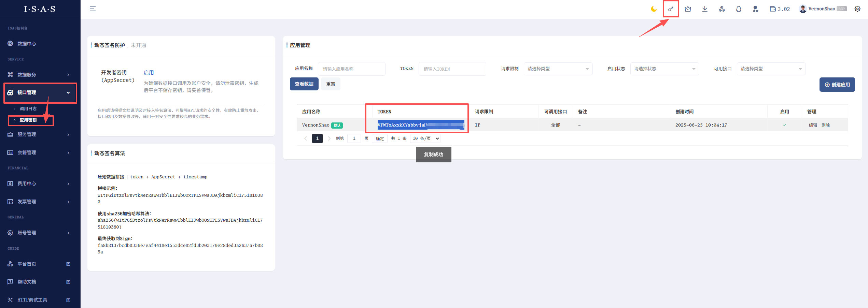The width and height of the screenshot is (868, 308).
Task: Focus the 应用名称 search input field
Action: (351, 69)
